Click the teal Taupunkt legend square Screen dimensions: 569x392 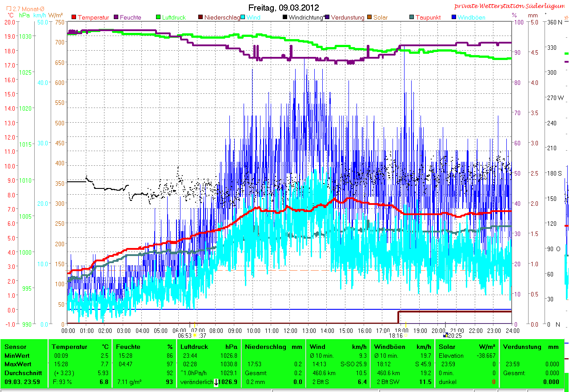[x=412, y=17]
